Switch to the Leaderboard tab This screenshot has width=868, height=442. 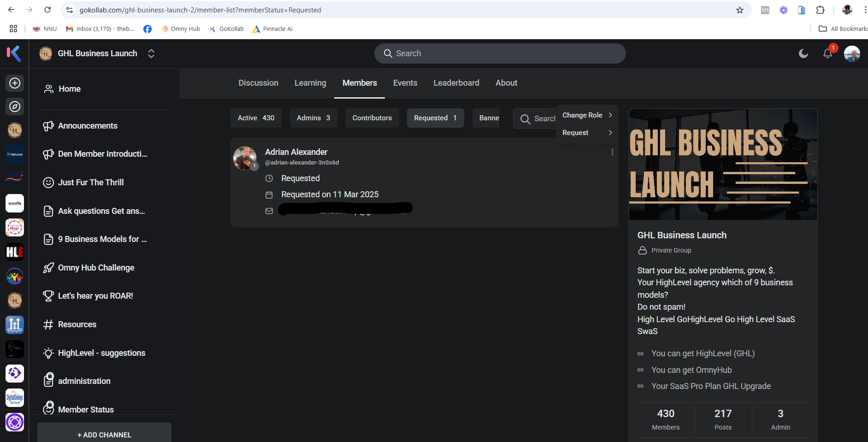[456, 83]
